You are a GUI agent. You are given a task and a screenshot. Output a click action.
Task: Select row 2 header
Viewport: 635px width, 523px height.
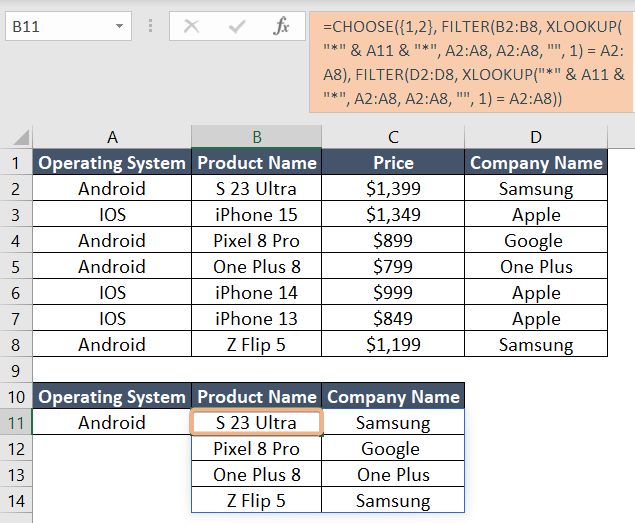tap(16, 188)
